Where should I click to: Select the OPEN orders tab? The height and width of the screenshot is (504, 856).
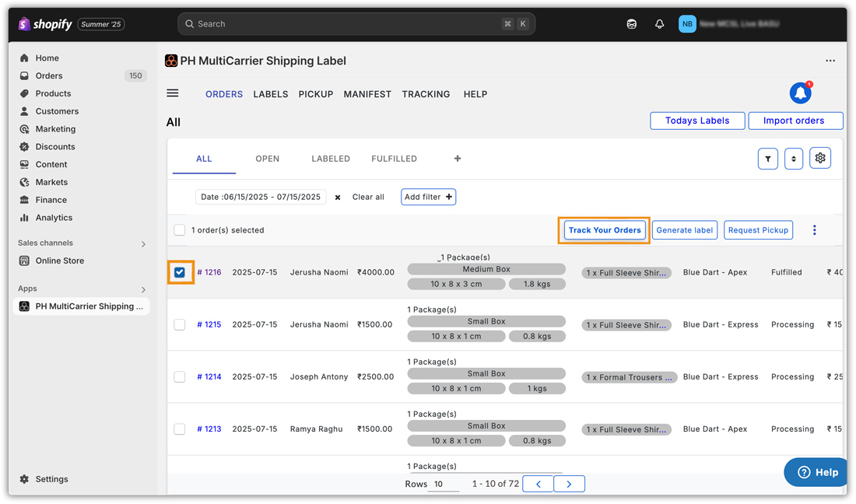click(268, 159)
